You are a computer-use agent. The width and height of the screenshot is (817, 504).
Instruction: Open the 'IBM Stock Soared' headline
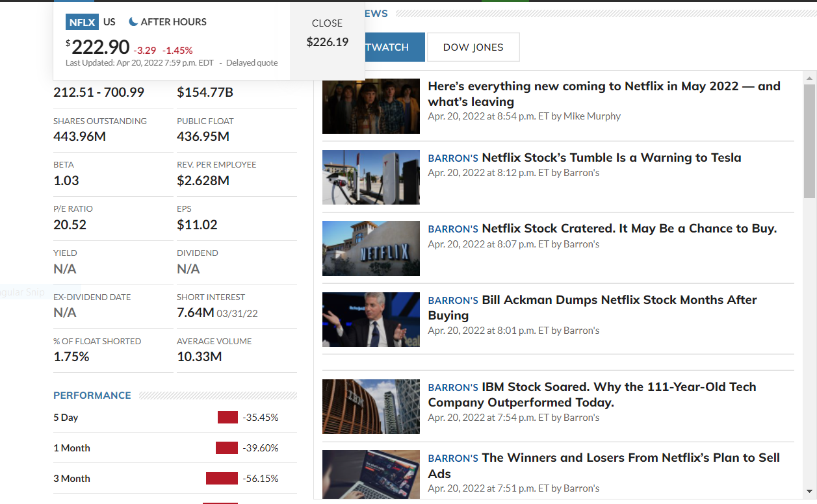pyautogui.click(x=592, y=395)
